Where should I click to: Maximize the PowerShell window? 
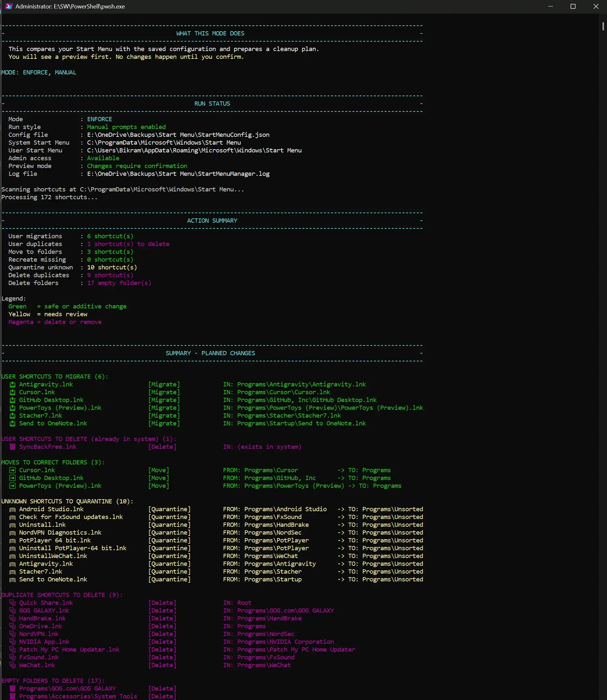573,6
